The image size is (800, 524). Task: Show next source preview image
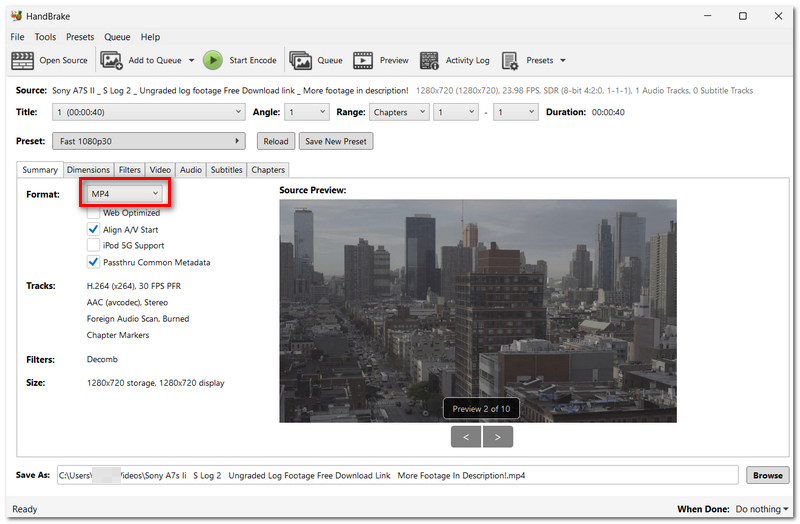point(497,437)
